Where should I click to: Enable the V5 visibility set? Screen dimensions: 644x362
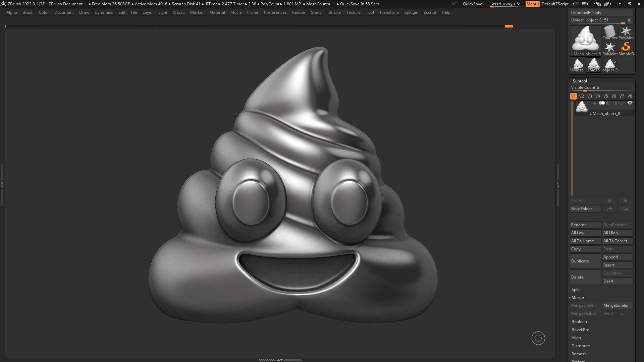click(x=605, y=96)
